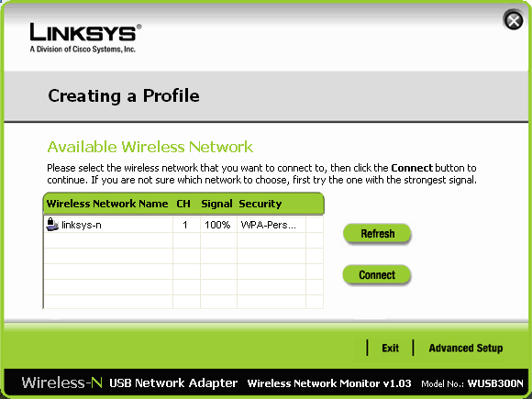Click the Signal column header

pyautogui.click(x=216, y=204)
